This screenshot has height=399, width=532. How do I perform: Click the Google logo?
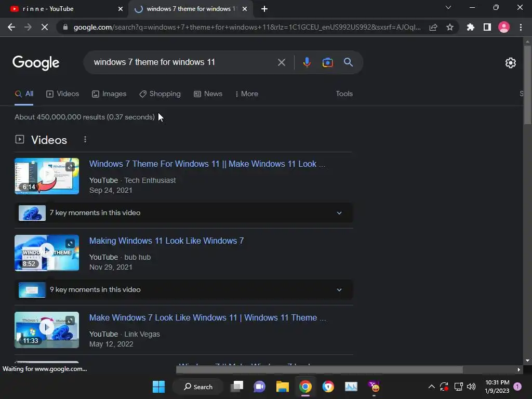(x=36, y=63)
